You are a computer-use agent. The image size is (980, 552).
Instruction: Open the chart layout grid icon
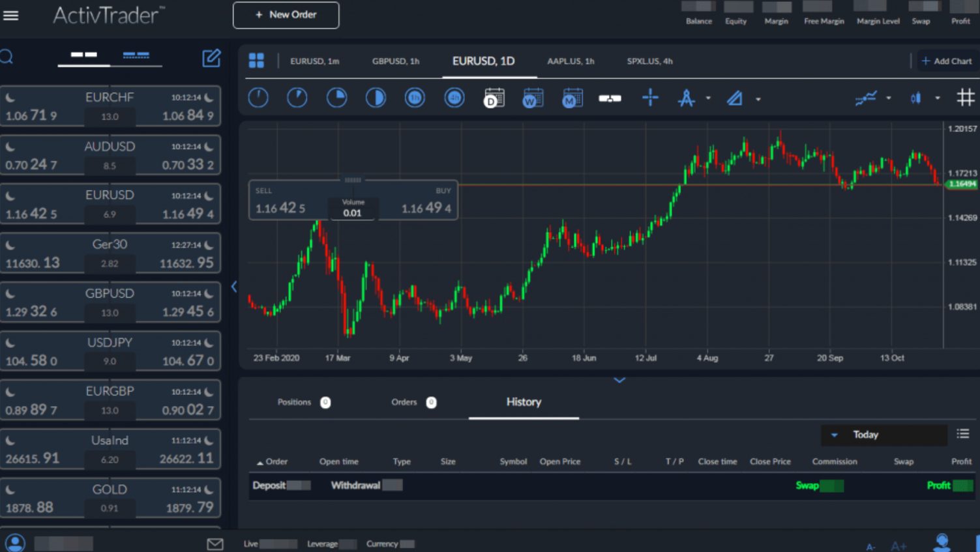coord(256,61)
